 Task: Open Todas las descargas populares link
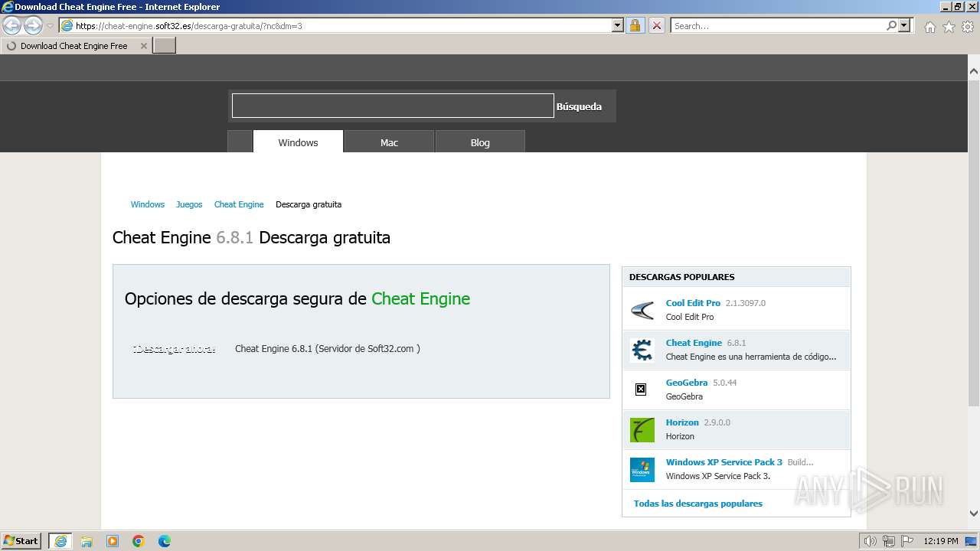698,504
